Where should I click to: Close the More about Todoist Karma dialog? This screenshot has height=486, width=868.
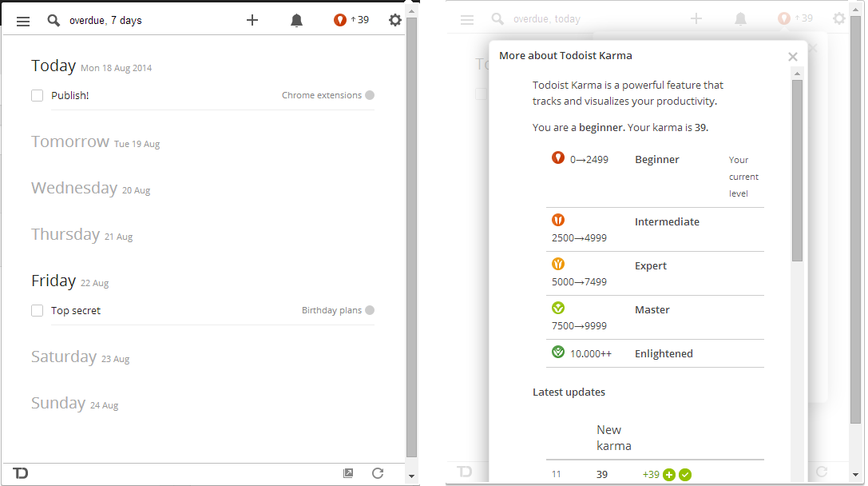[793, 57]
